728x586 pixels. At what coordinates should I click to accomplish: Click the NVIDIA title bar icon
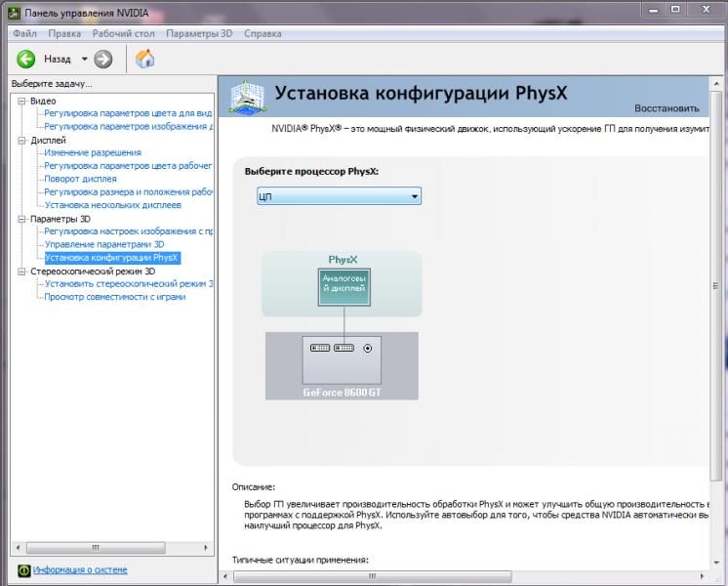(15, 14)
